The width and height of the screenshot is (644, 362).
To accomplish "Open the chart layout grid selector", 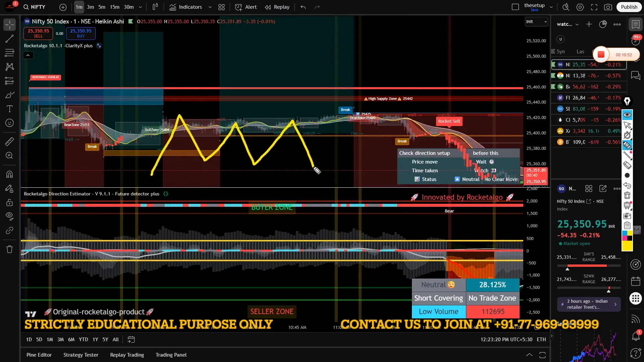I will (221, 7).
